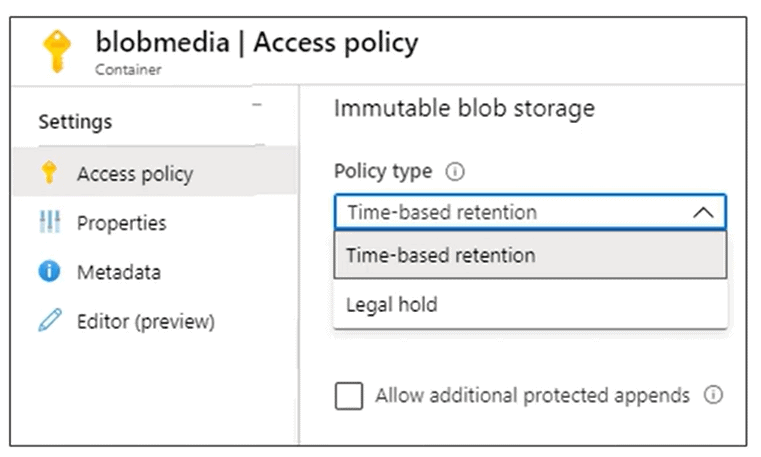Viewport: 761px width, 457px height.
Task: Click the blobmedia | Access policy title
Action: tap(256, 43)
